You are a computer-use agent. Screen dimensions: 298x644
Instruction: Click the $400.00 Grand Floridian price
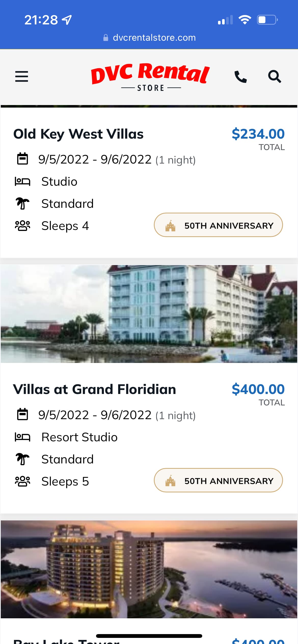pos(258,389)
